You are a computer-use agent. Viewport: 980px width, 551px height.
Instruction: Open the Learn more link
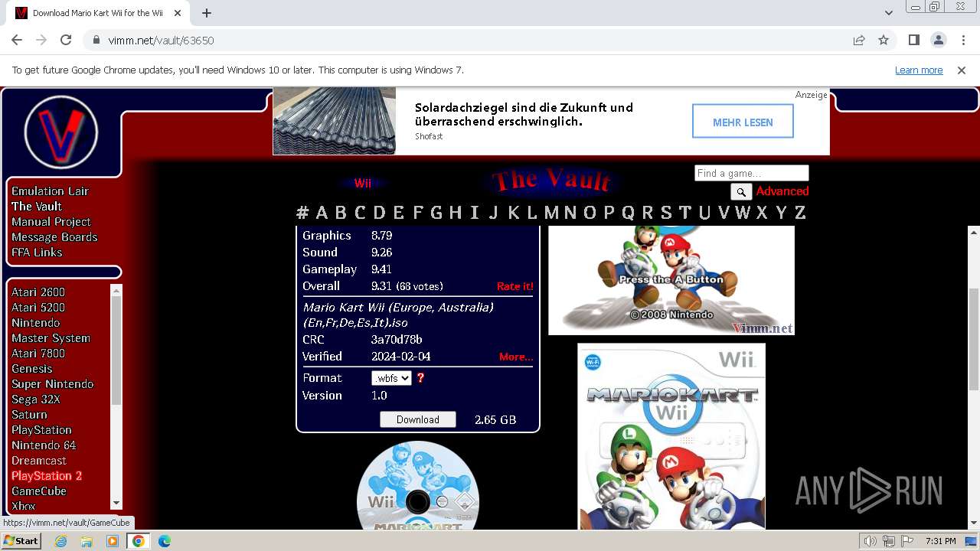pyautogui.click(x=919, y=70)
